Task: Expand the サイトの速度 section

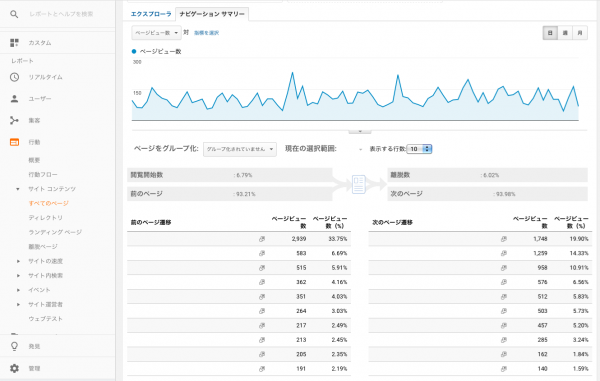Action: [18, 261]
